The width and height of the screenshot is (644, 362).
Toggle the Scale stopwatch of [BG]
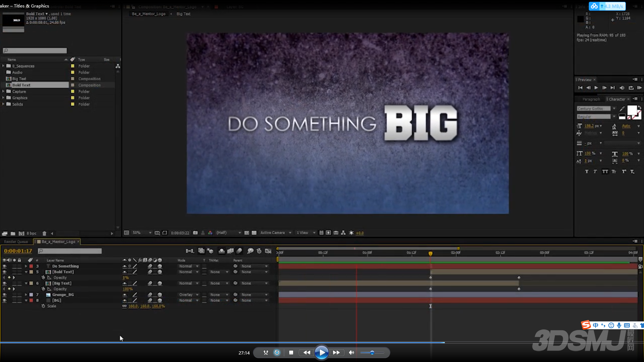43,306
